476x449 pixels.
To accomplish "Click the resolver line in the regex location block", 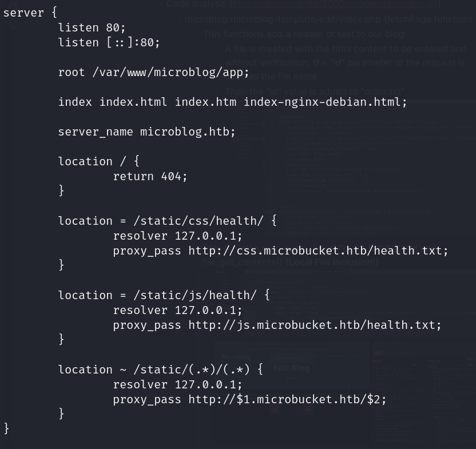I will (x=177, y=384).
